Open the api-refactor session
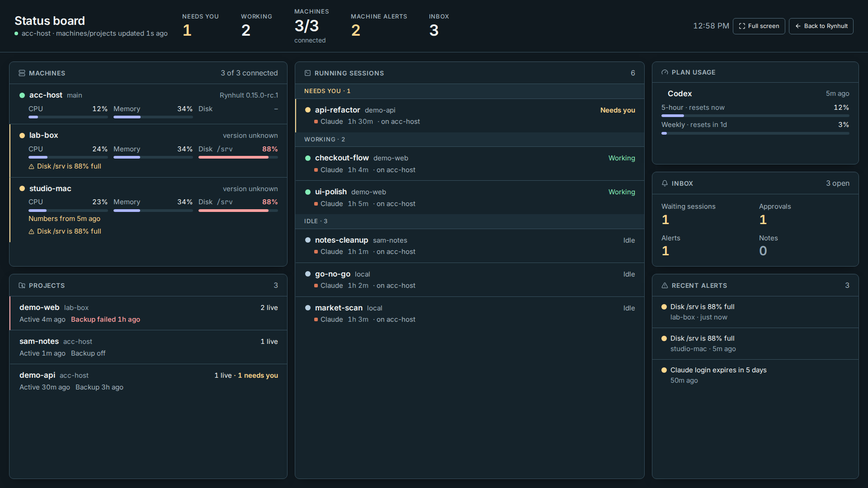Image resolution: width=868 pixels, height=488 pixels. (470, 116)
